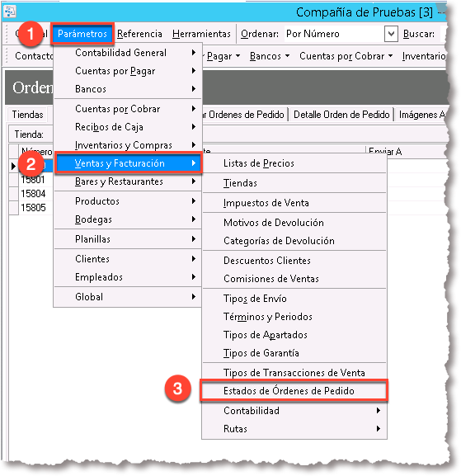Screen dimensions: 461x476
Task: Select order row 15804
Action: point(33,194)
